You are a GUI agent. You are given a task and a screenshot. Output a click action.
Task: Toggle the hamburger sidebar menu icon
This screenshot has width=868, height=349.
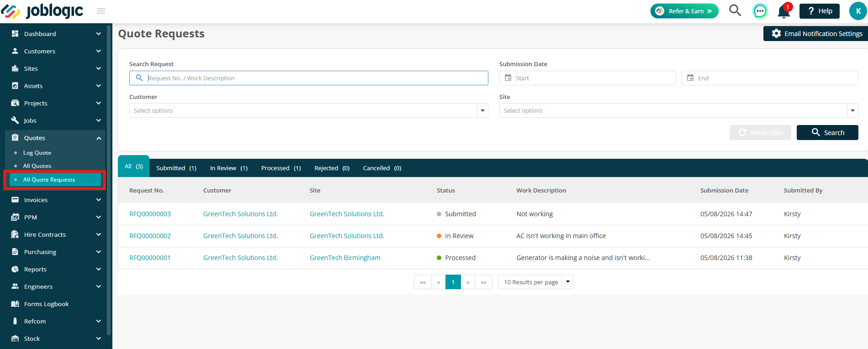101,11
